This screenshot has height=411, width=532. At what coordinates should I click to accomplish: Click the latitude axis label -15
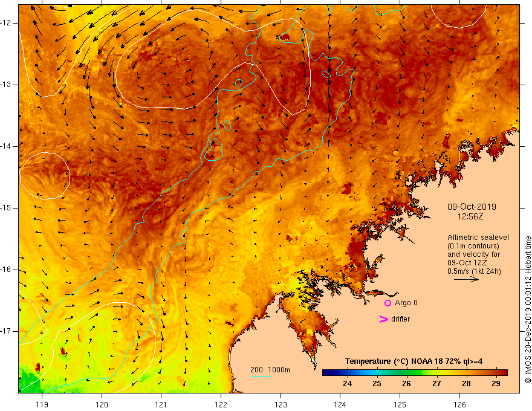6,208
